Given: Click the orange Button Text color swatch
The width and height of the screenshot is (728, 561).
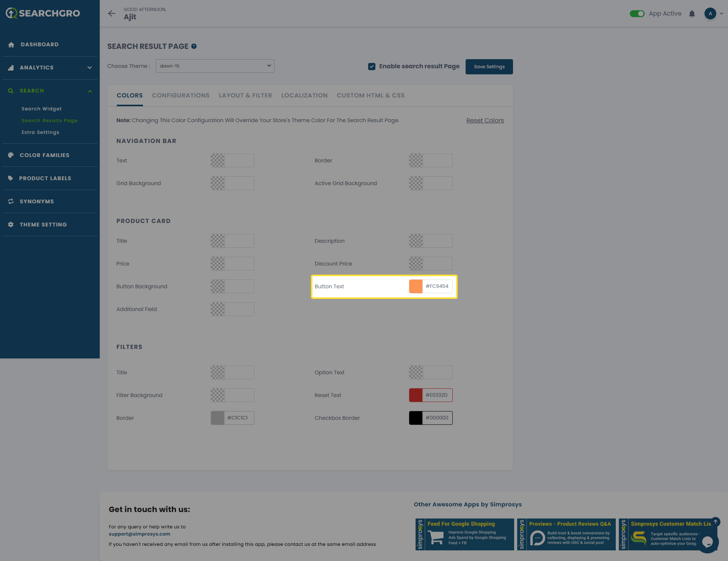Looking at the screenshot, I should 416,286.
